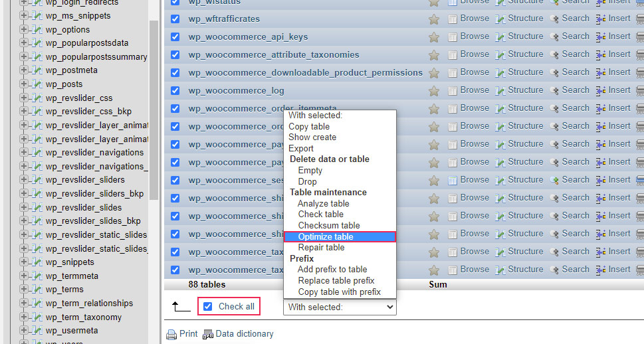Viewport: 644px width, 344px height.
Task: Pick Drop from the dropdown list
Action: point(340,181)
